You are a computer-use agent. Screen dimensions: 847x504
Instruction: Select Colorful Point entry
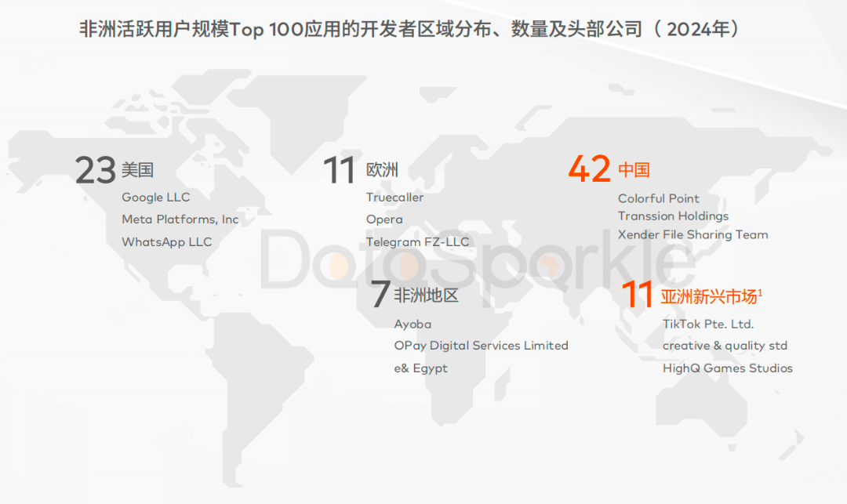(659, 198)
